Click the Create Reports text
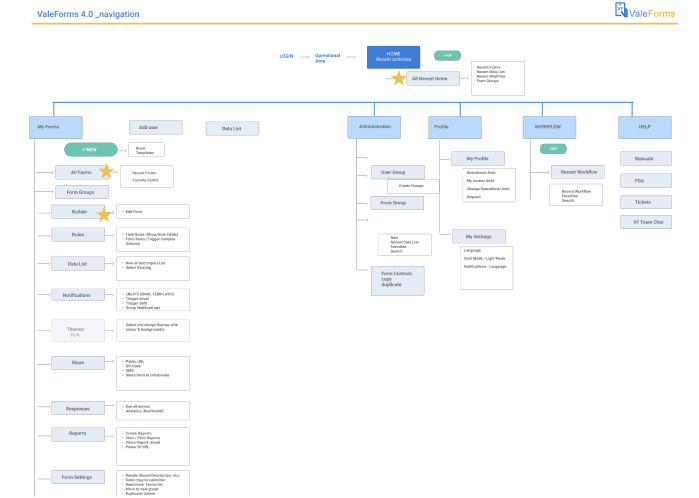The height and width of the screenshot is (498, 699). click(138, 433)
